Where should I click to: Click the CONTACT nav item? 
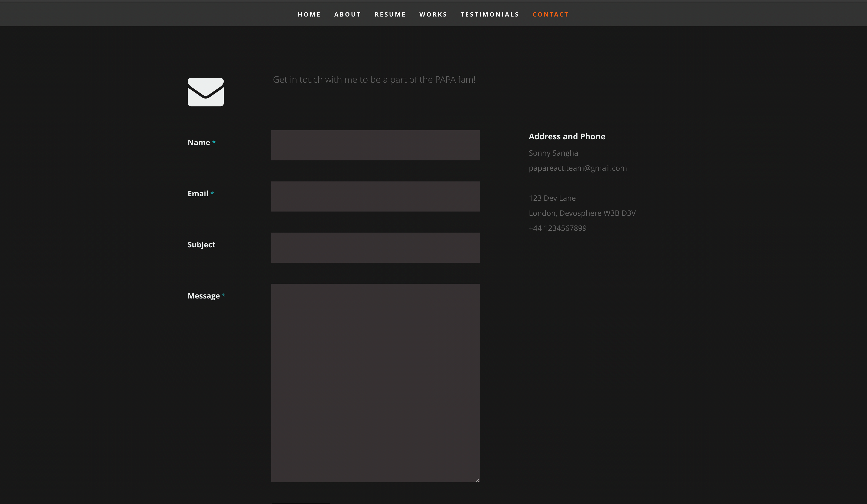(550, 15)
